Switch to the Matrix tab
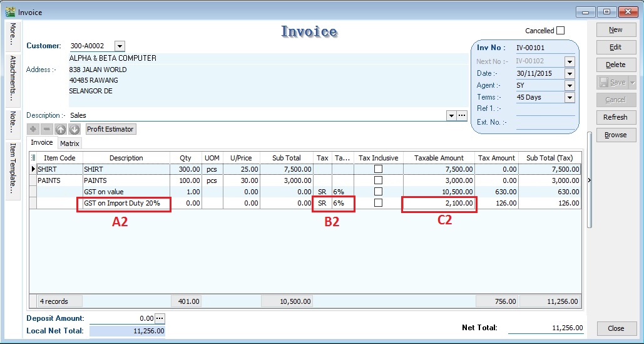Viewport: 644px width, 344px height. click(69, 143)
